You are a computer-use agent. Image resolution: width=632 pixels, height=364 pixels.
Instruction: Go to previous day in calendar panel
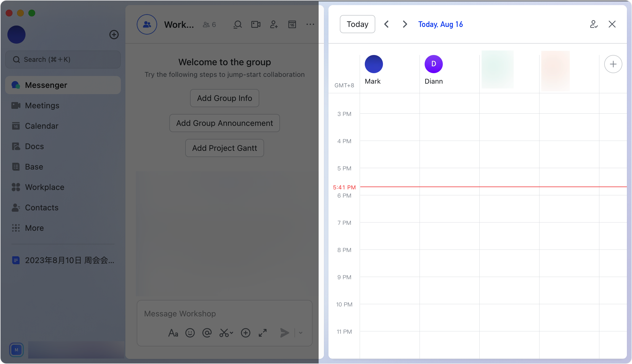(x=386, y=24)
